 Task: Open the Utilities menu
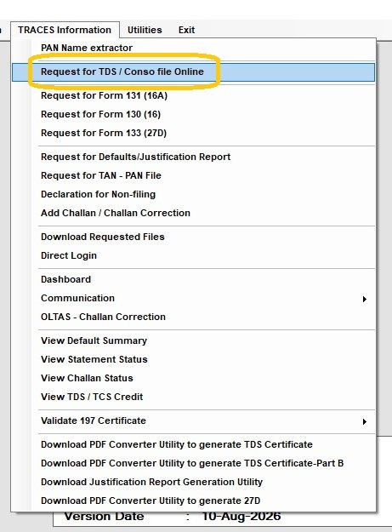tap(145, 30)
